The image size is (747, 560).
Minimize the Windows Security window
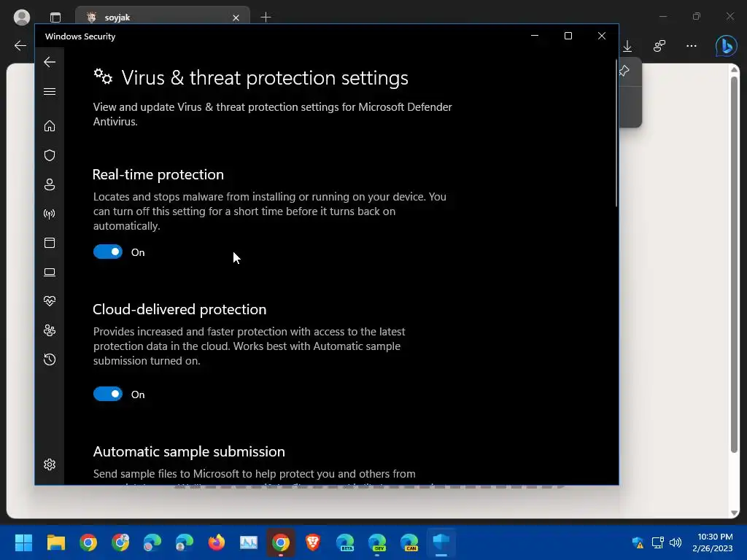coord(535,36)
